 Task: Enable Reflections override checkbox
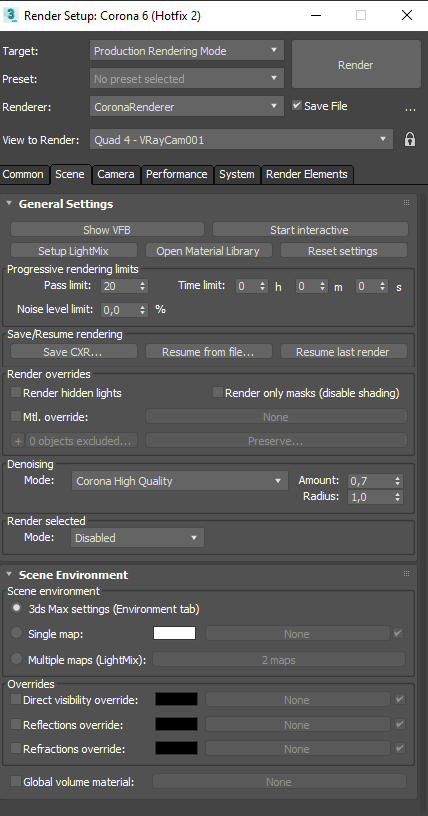[x=16, y=724]
